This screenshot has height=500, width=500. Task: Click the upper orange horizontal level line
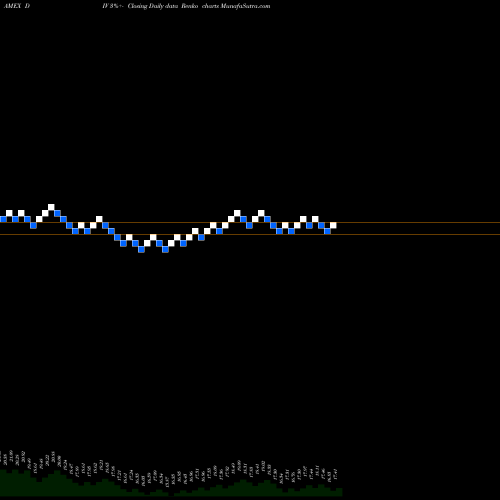point(250,222)
